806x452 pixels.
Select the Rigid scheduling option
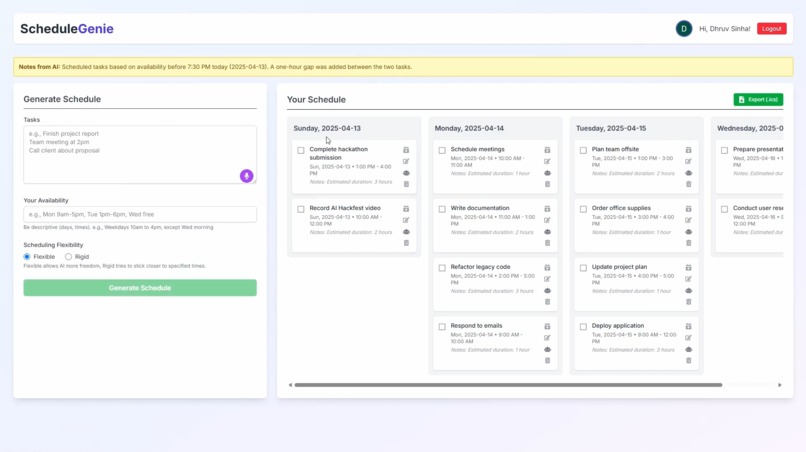(x=68, y=257)
